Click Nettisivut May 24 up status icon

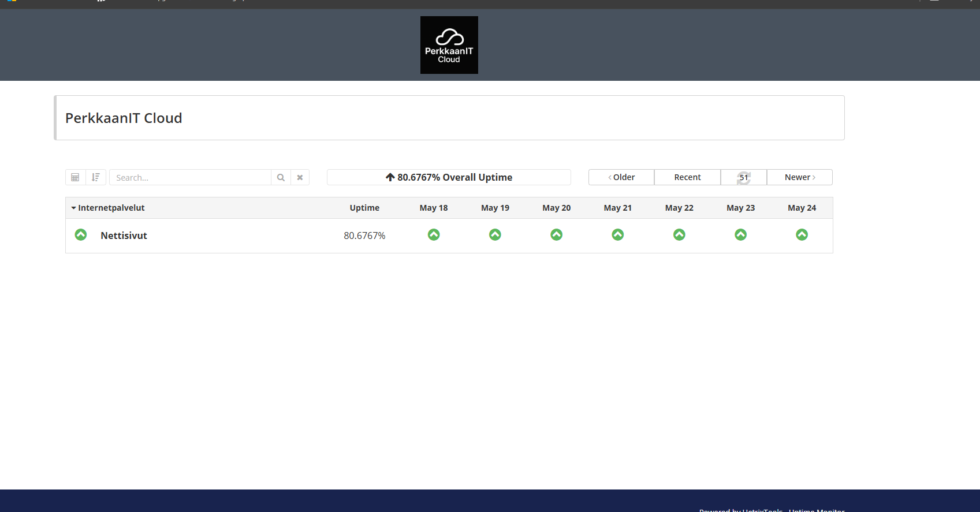(x=802, y=234)
